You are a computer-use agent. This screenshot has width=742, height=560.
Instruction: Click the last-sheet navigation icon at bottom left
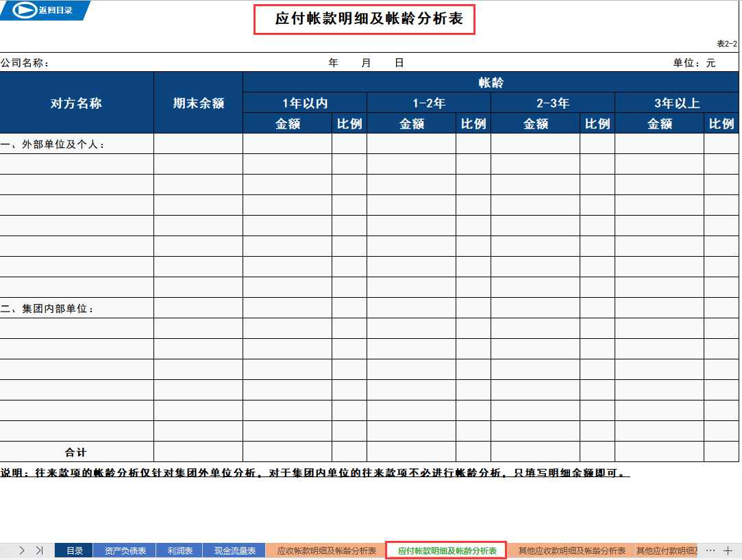(40, 549)
